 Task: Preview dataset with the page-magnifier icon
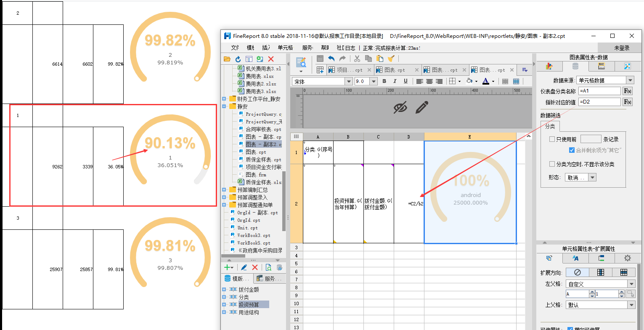pos(268,267)
